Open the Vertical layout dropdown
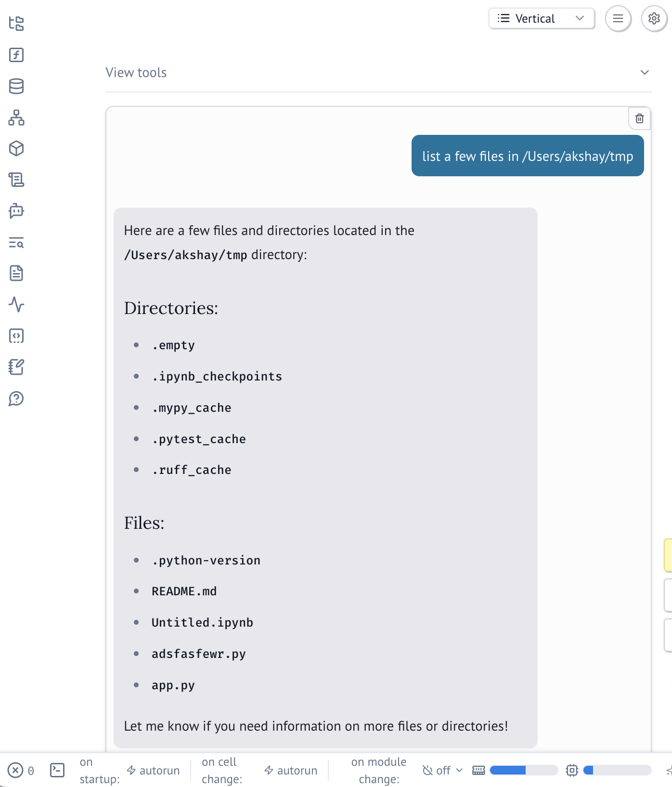672x787 pixels. (x=542, y=19)
